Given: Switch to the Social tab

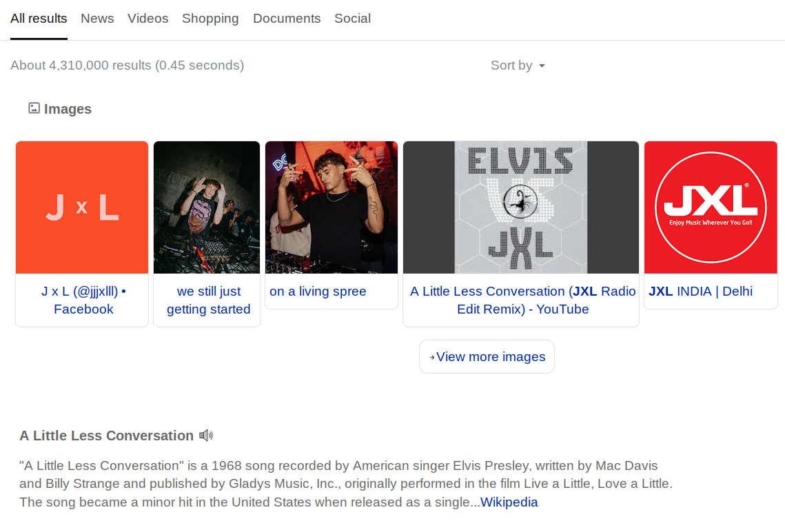Looking at the screenshot, I should [x=352, y=19].
